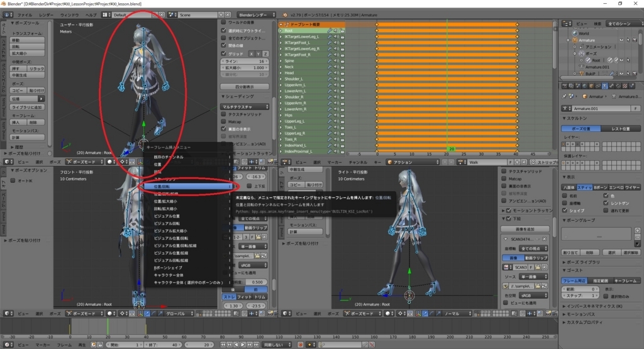Viewport: 644px width, 349px height.
Task: Click the wrench icon on Root channel
Action: click(330, 30)
